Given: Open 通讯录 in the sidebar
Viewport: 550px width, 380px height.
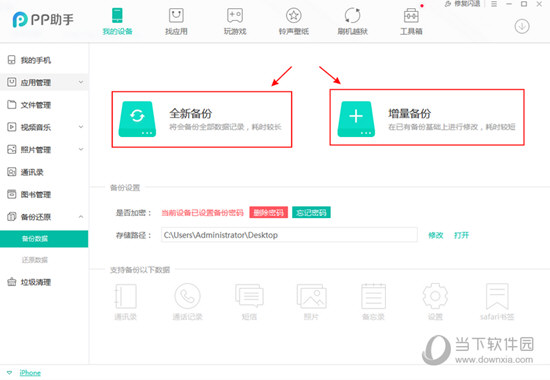Looking at the screenshot, I should click(x=25, y=172).
